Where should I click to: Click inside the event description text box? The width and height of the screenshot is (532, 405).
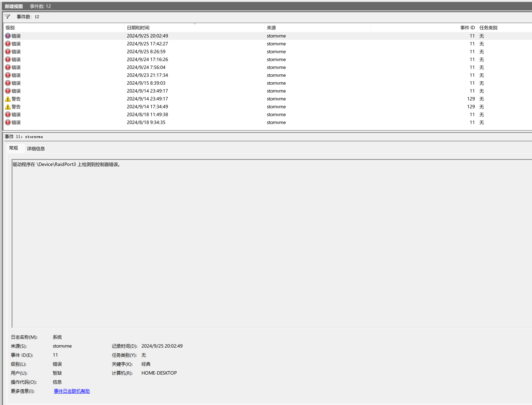[x=265, y=241]
